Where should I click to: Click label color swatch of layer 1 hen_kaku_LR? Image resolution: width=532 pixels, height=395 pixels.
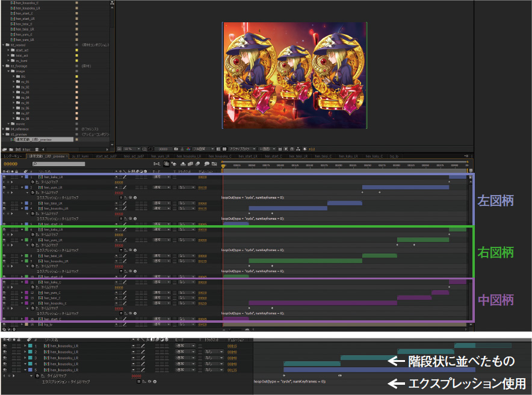click(26, 177)
